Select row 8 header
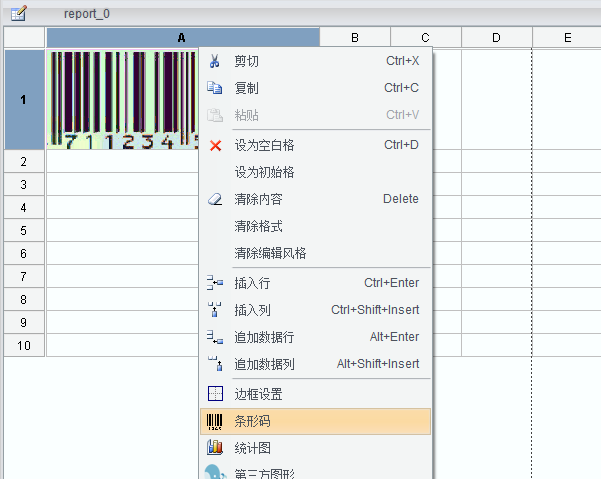The height and width of the screenshot is (479, 601). (24, 299)
